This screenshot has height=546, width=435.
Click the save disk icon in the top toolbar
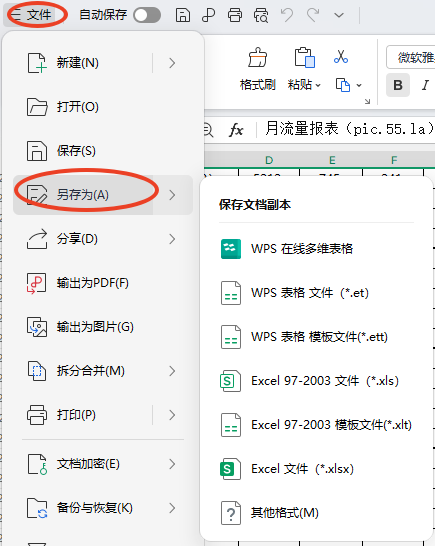pos(183,15)
